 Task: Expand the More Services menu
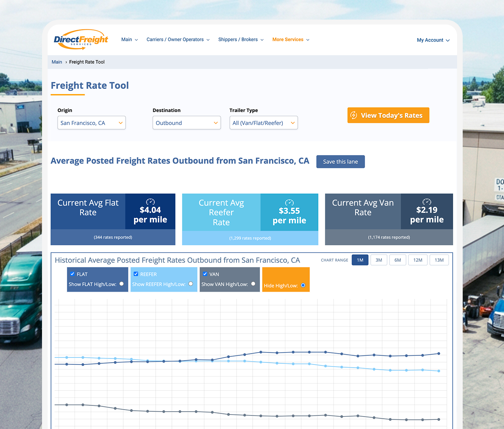(291, 40)
